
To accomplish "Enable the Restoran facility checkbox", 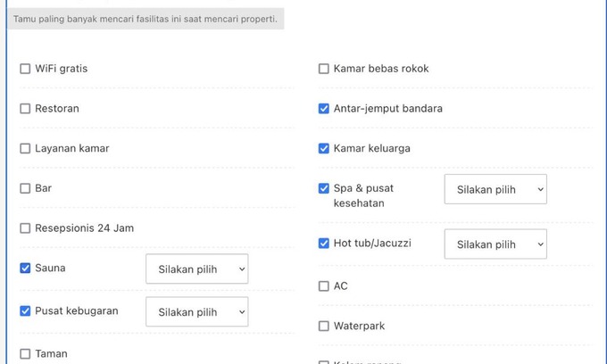I will click(25, 109).
